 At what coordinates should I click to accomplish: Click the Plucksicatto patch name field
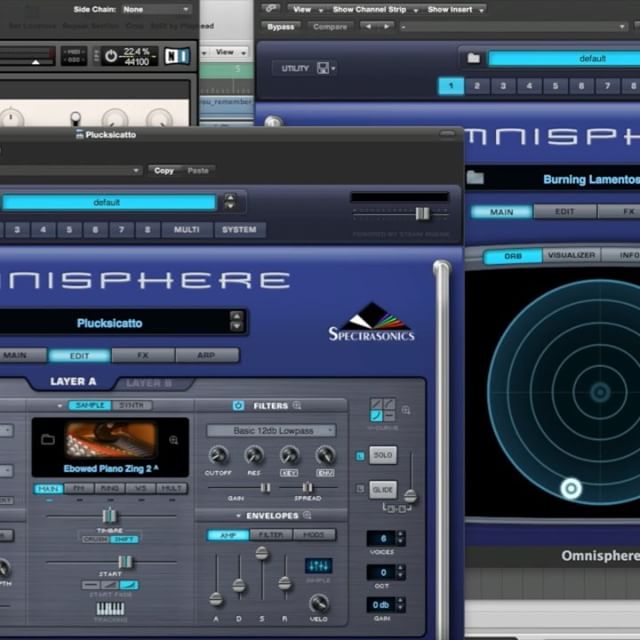(x=110, y=323)
